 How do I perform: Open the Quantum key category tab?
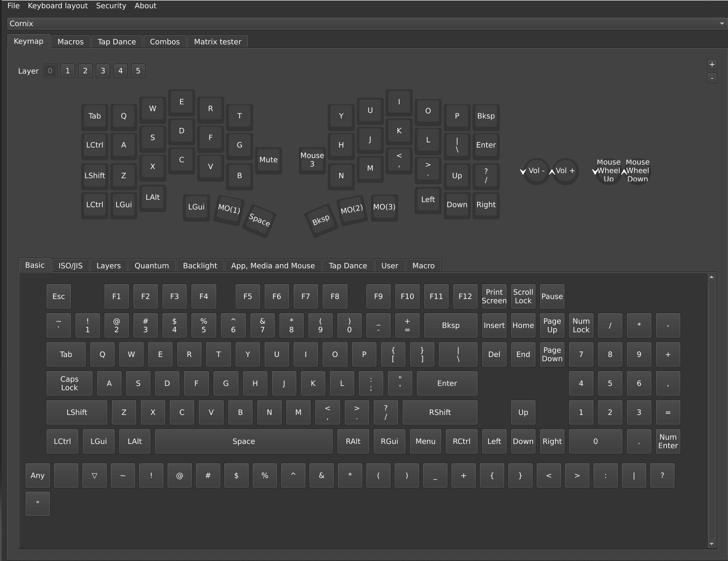(152, 265)
